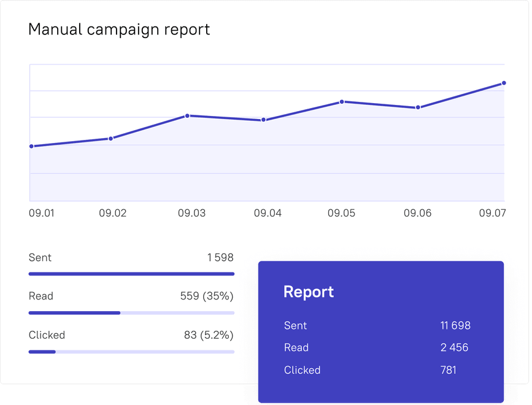The height and width of the screenshot is (405, 532).
Task: Click the 09.02 axis date label
Action: coord(113,213)
